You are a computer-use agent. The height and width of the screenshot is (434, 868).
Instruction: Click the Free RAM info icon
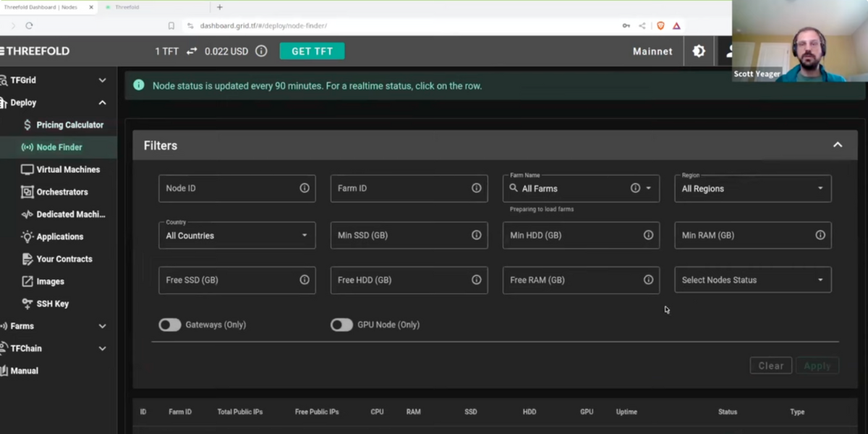649,280
